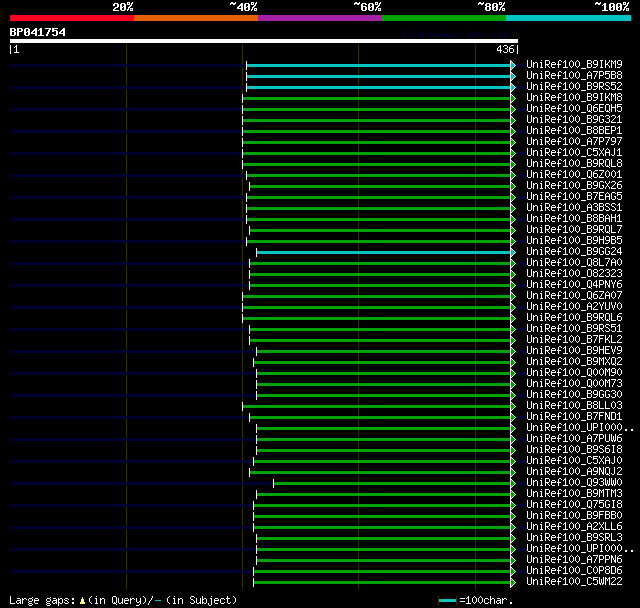Select the UniRef100_B9S6I8 label
This screenshot has height=608, width=640.
pos(574,450)
